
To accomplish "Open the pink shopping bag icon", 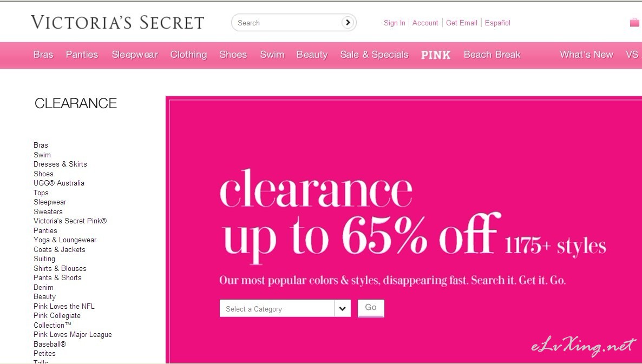I will 634,22.
